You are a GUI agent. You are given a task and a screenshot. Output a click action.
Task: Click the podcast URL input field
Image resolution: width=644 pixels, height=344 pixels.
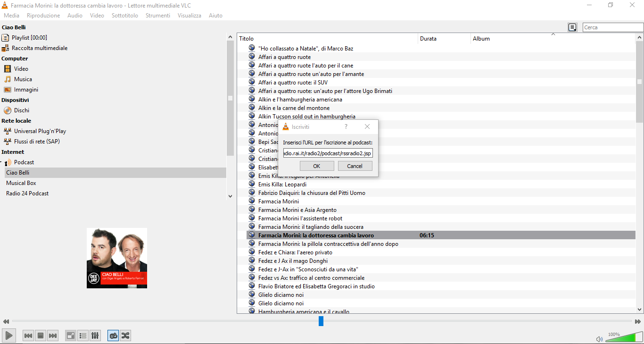click(x=328, y=153)
